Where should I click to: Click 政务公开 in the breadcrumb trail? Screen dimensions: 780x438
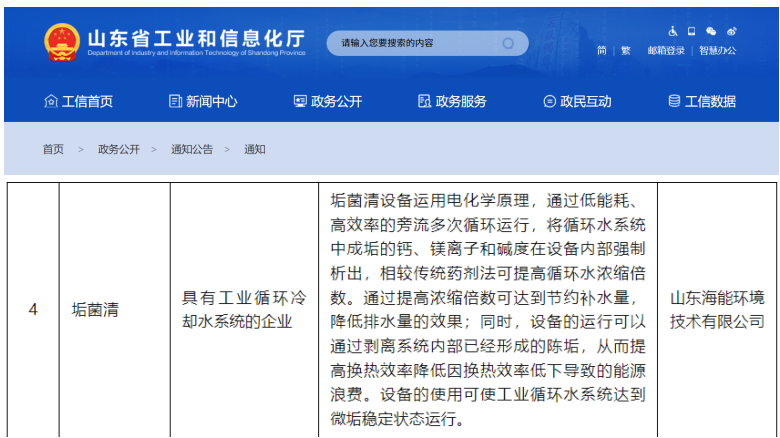click(x=119, y=149)
